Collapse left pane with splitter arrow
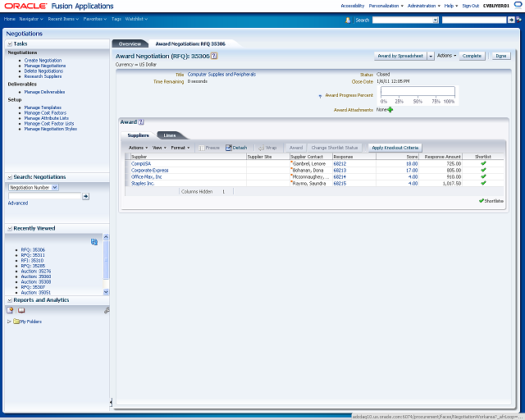This screenshot has width=525, height=420. tap(111, 402)
